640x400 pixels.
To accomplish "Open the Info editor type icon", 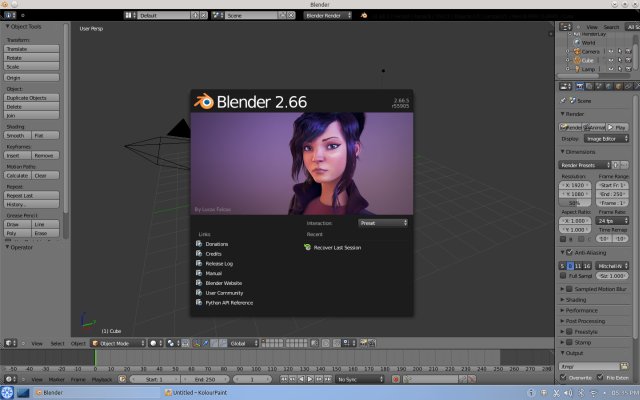I will pos(10,15).
